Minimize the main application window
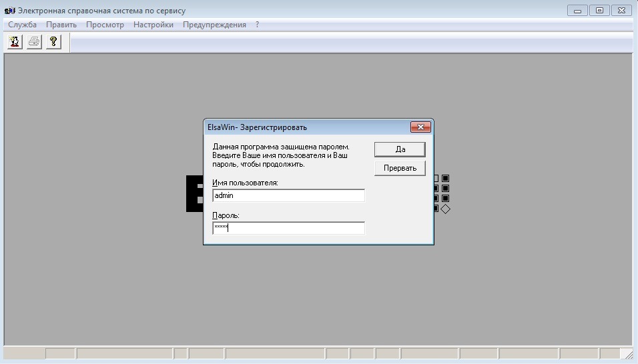638x364 pixels. pos(577,11)
